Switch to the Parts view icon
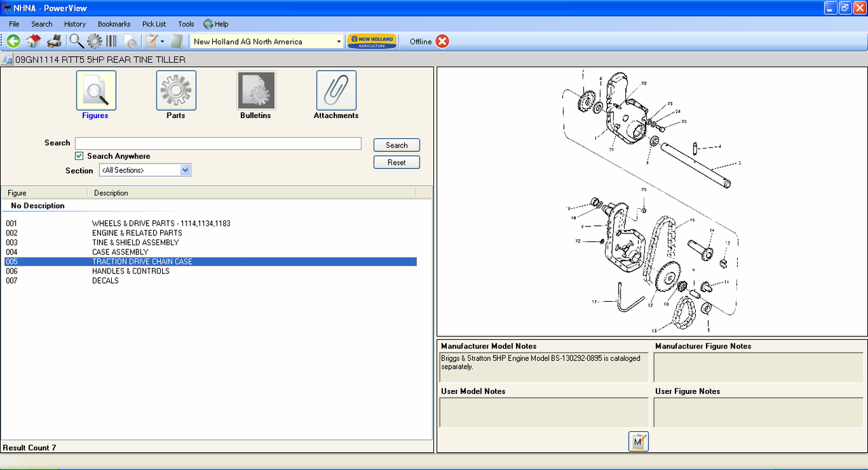This screenshot has width=868, height=470. (x=176, y=90)
